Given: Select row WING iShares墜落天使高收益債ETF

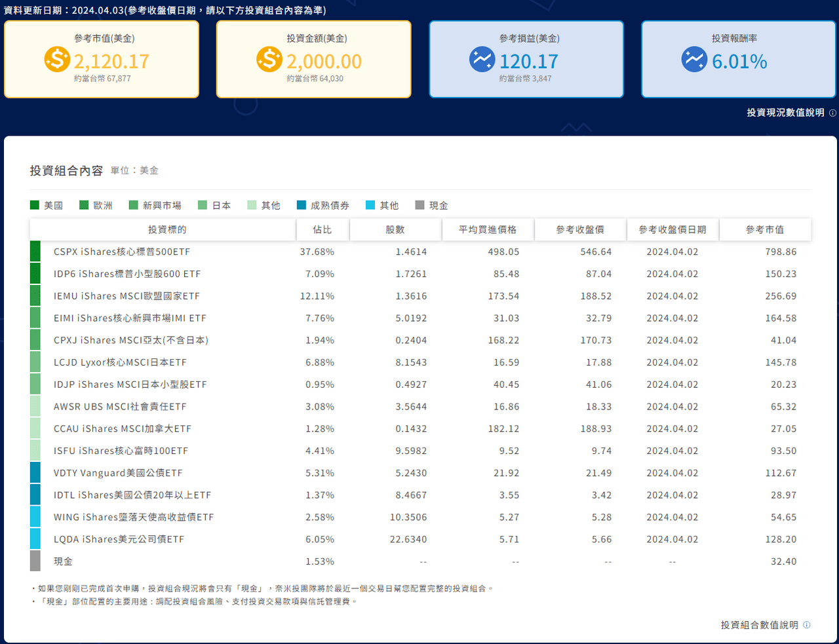Looking at the screenshot, I should 420,518.
